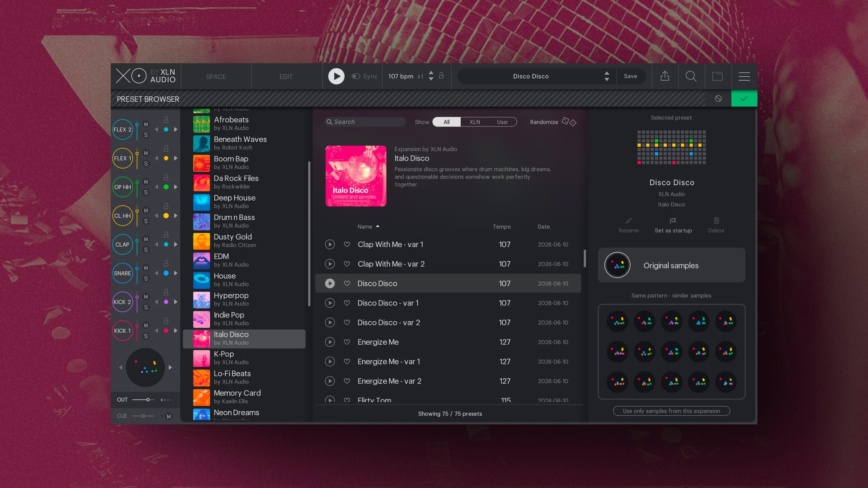Adjust tempo with the bpm stepper arrows
Image resolution: width=868 pixels, height=488 pixels.
[431, 75]
